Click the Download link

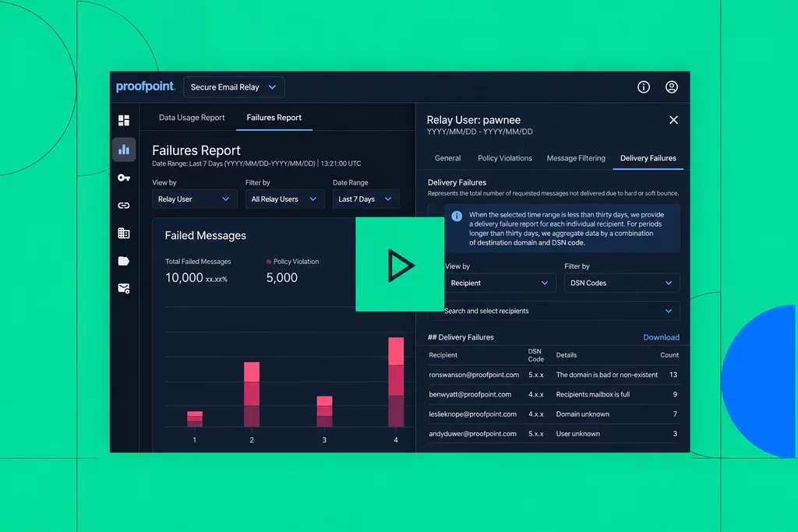point(661,337)
